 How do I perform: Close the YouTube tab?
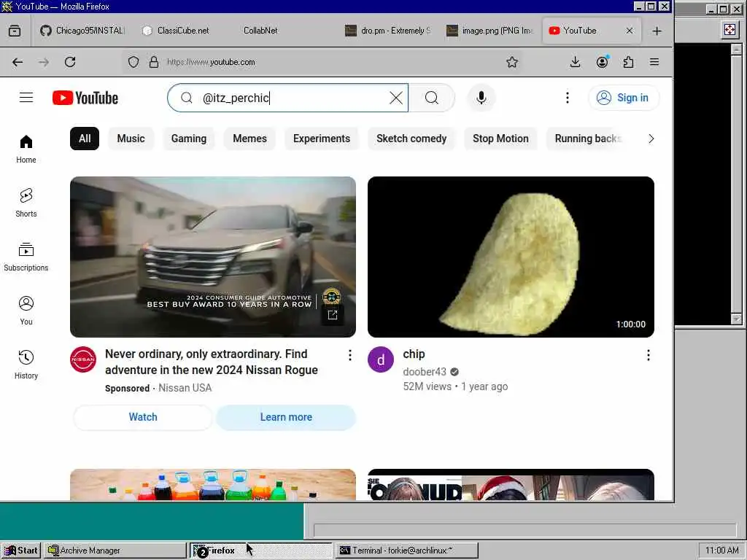click(x=630, y=31)
